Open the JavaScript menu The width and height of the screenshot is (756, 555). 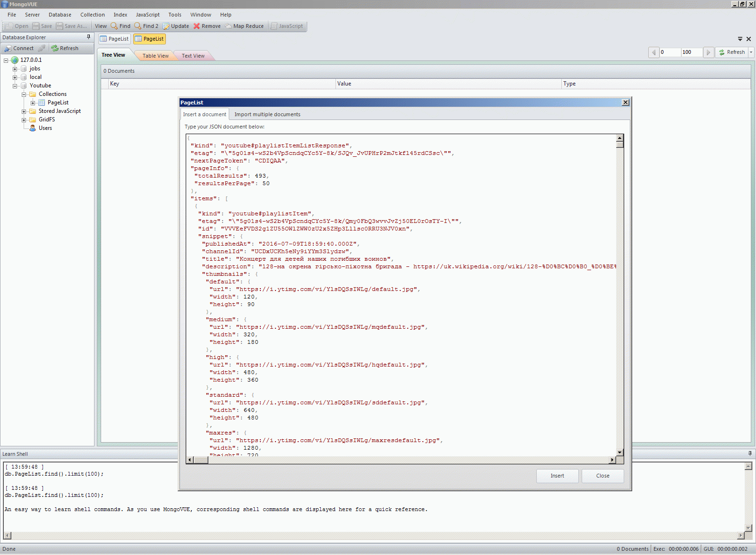(x=148, y=15)
